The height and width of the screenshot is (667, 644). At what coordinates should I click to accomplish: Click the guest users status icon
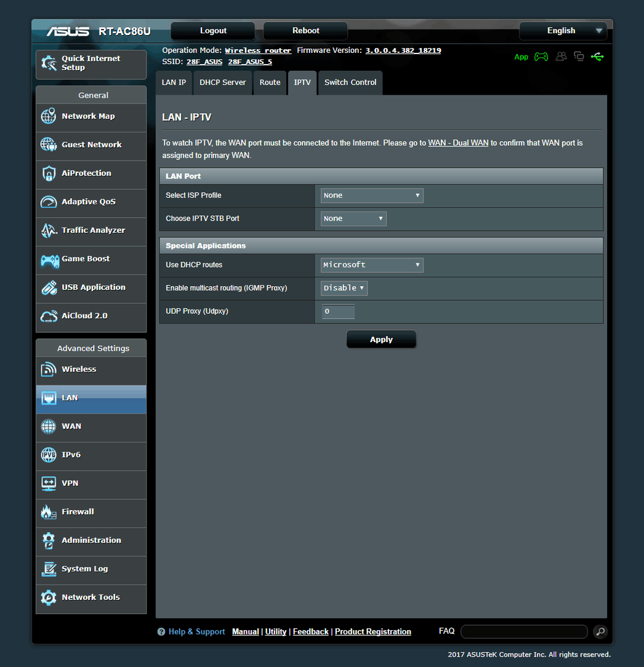coord(561,56)
